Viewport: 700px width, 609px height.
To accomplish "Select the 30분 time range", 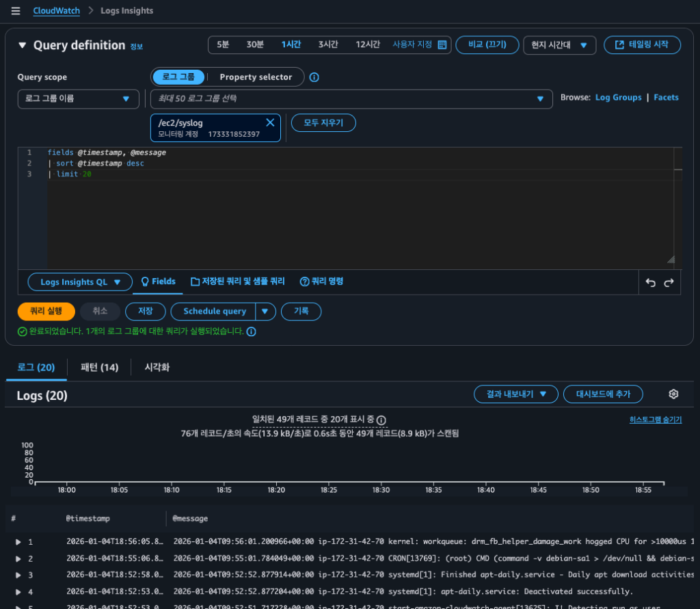I will tap(255, 44).
